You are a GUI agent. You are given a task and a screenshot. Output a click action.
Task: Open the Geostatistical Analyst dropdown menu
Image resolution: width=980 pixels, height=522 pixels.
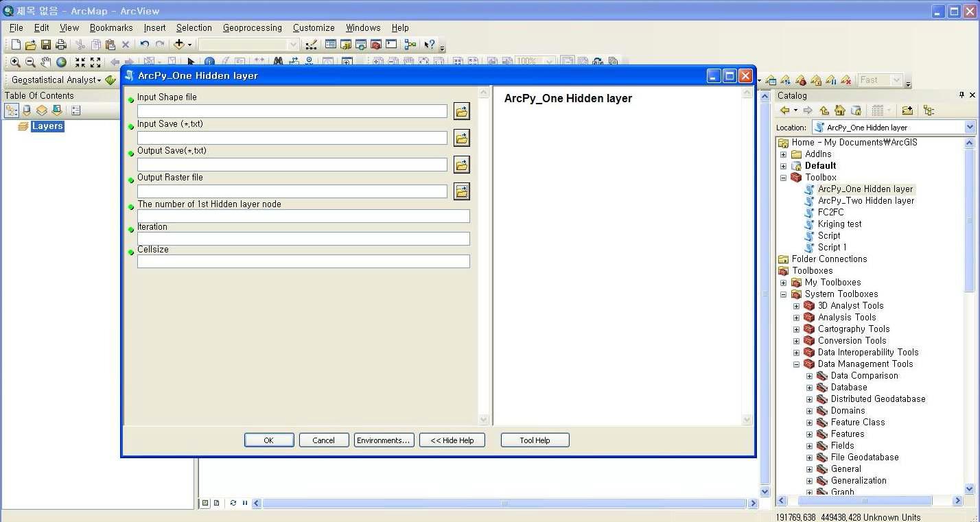(x=56, y=80)
